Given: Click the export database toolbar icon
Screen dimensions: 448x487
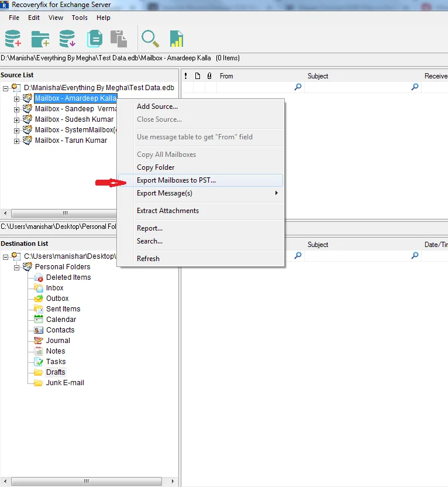Looking at the screenshot, I should (x=67, y=39).
